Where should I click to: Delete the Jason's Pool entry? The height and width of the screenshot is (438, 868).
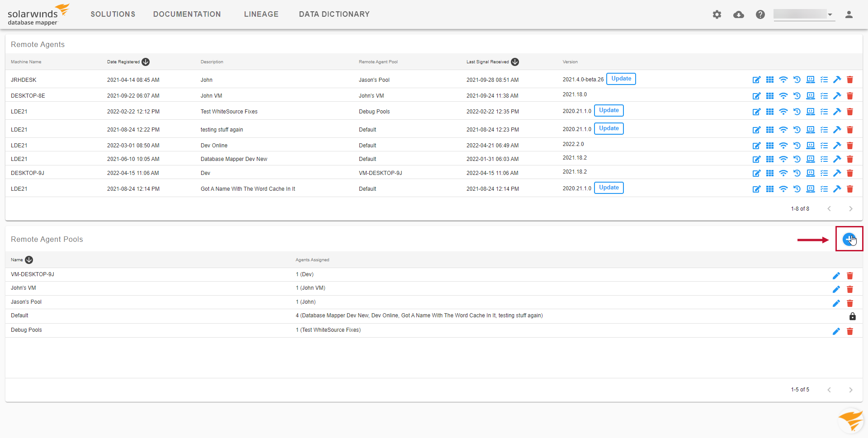click(850, 303)
